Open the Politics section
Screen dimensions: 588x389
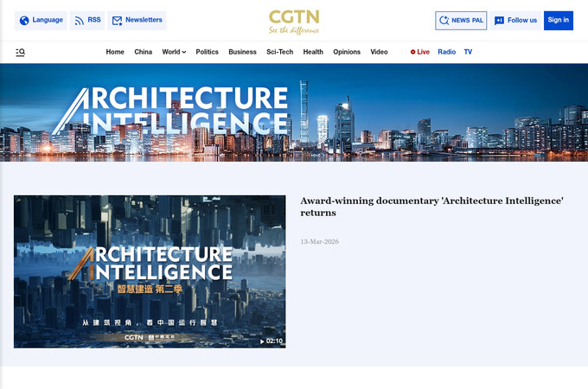coord(207,52)
